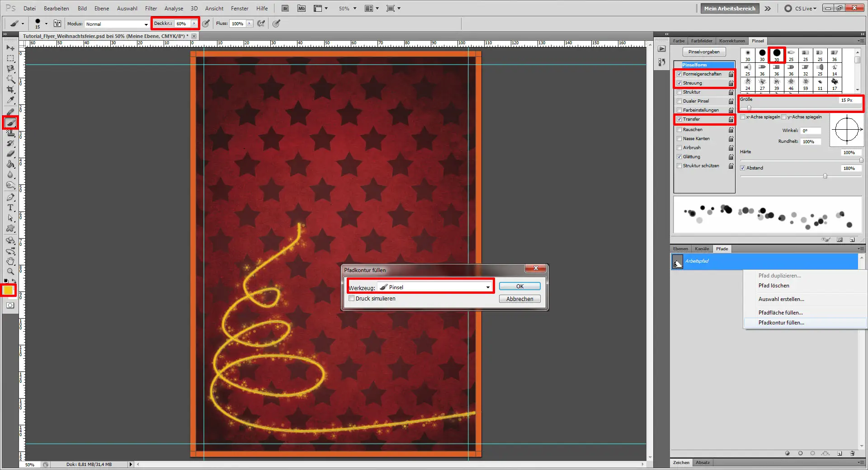This screenshot has height=470, width=868.
Task: Select the Arbeitspfad path thumbnail
Action: (677, 262)
